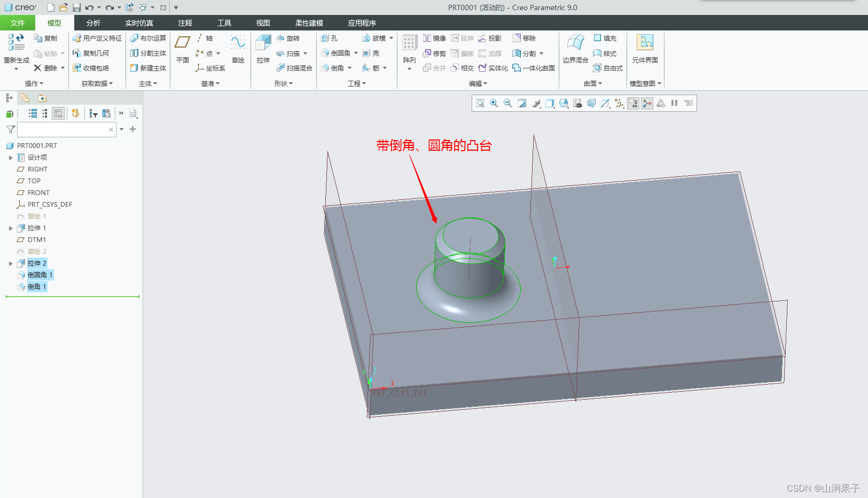
Task: Toggle datum display filters in graphics toolbar
Action: coord(619,103)
